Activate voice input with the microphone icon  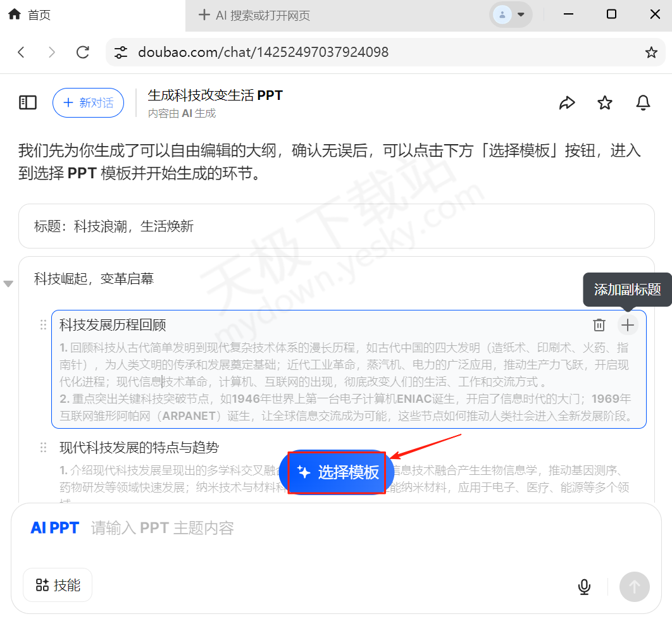click(583, 586)
